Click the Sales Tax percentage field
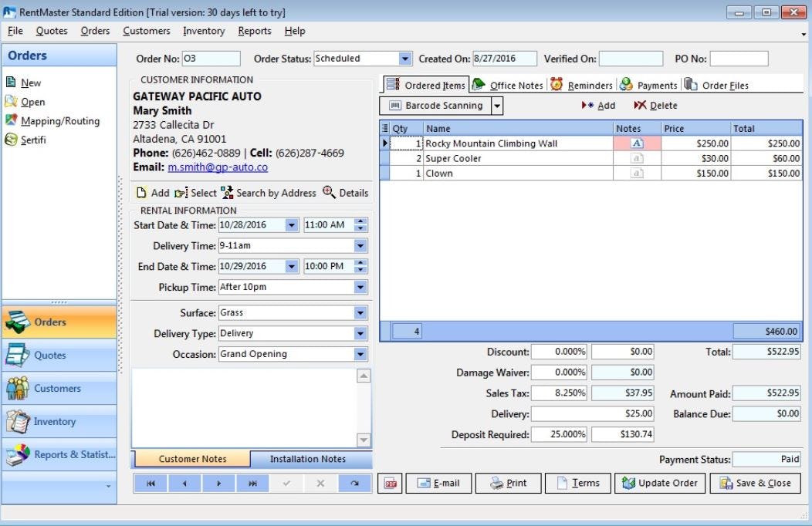 tap(559, 393)
